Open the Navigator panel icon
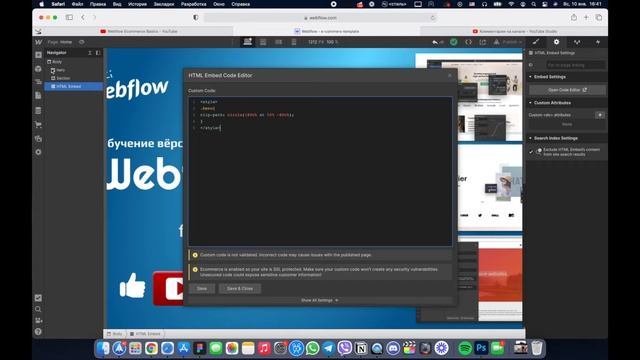This screenshot has height=360, width=640. click(38, 82)
